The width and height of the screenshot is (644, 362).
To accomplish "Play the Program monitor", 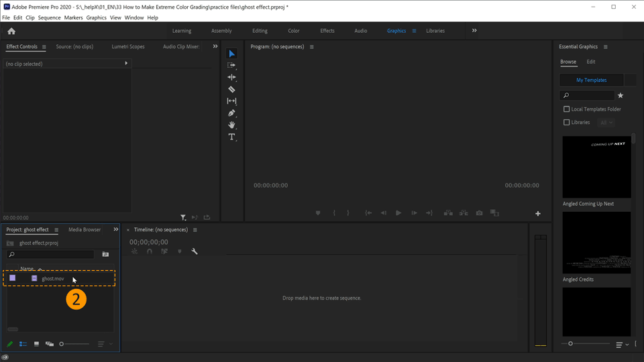I will pos(398,213).
